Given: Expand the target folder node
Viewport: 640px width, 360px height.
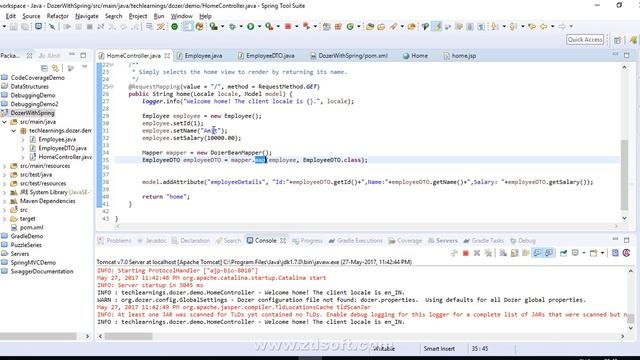Looking at the screenshot, I should [4, 219].
